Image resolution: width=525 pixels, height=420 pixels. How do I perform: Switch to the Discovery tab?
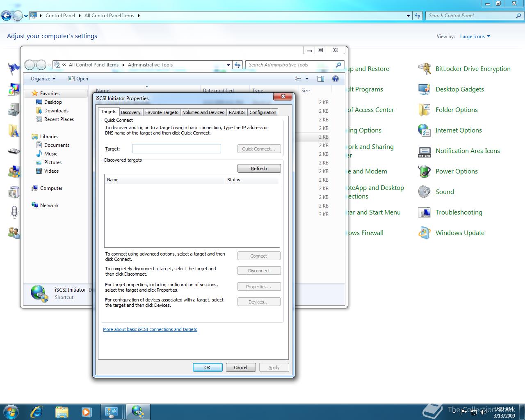(131, 112)
